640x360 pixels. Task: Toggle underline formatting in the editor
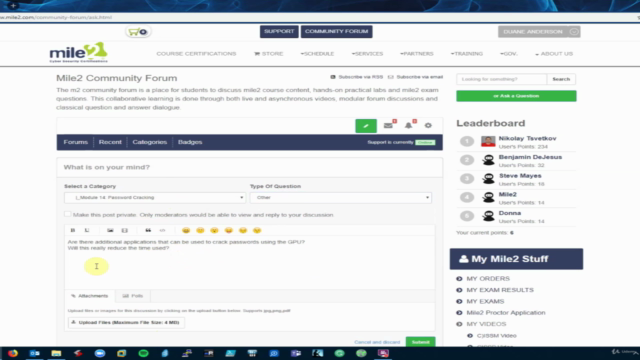click(87, 230)
